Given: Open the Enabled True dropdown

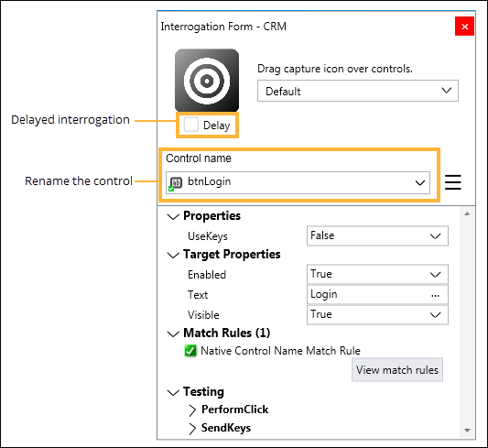Looking at the screenshot, I should coord(377,274).
